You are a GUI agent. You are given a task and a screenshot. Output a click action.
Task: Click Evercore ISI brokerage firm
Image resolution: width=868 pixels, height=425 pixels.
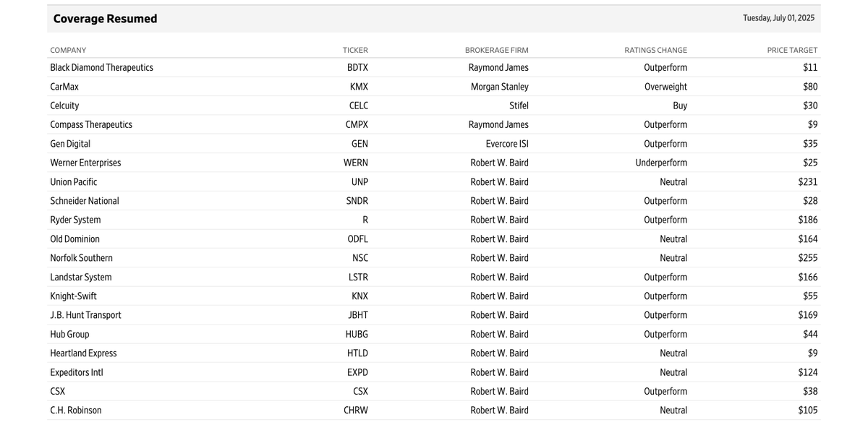pyautogui.click(x=507, y=144)
